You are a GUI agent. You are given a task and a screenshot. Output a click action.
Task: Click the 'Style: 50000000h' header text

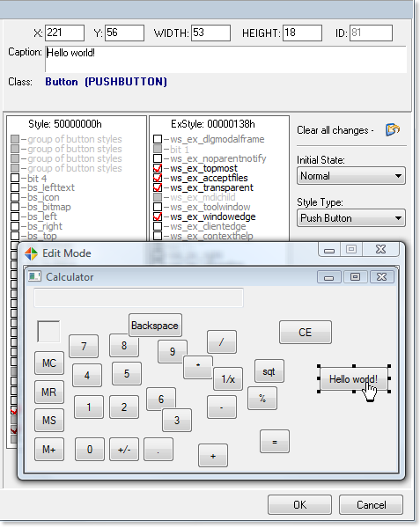pyautogui.click(x=65, y=124)
